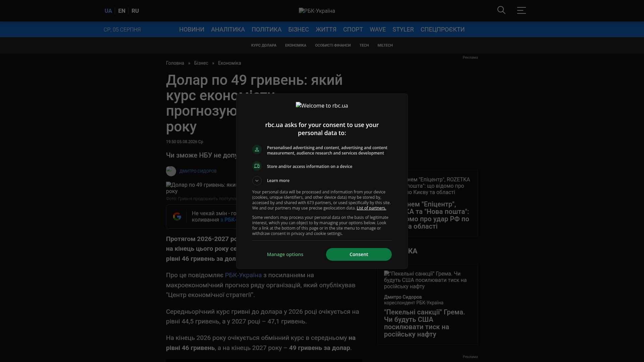
Task: Go to TECH subsection
Action: (x=364, y=45)
